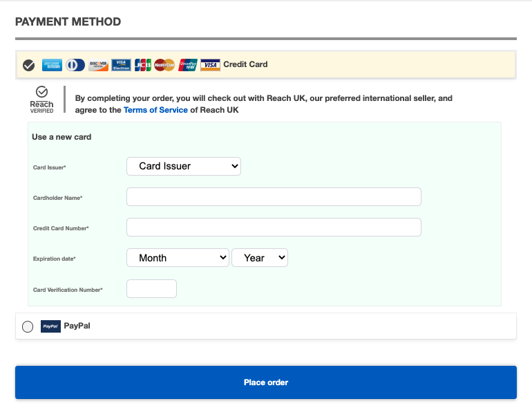
Task: Click the Place order button
Action: 266,382
